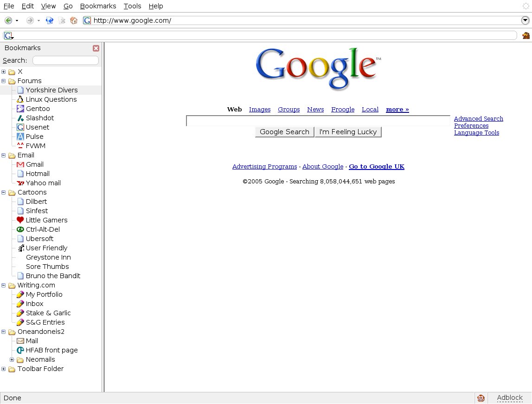Click the Stop loading icon

[62, 21]
